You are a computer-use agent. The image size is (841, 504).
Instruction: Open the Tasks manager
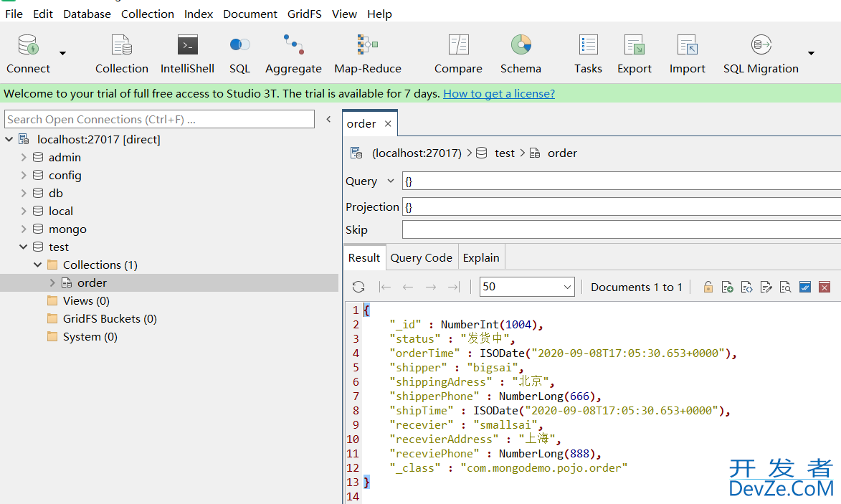pos(588,54)
